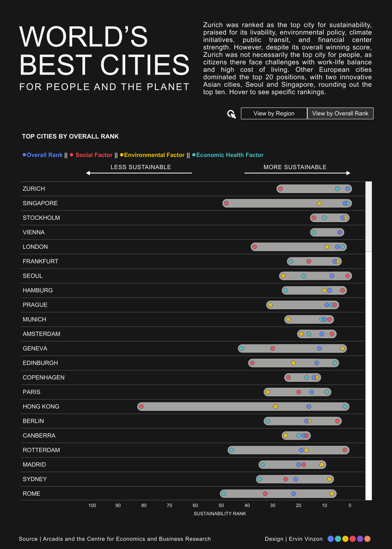Click Hong Kong's red social factor dot
This screenshot has width=392, height=549.
[x=141, y=407]
